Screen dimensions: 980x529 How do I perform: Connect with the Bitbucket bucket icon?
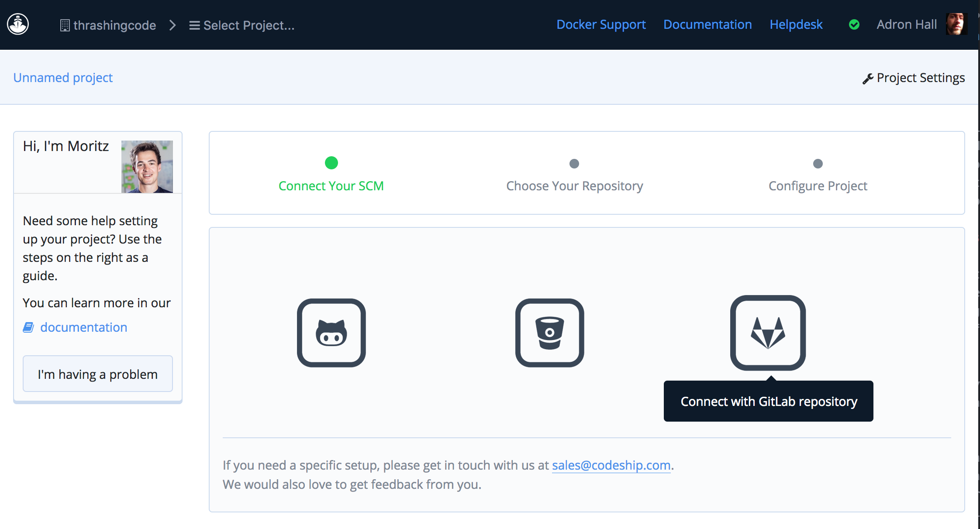[550, 333]
